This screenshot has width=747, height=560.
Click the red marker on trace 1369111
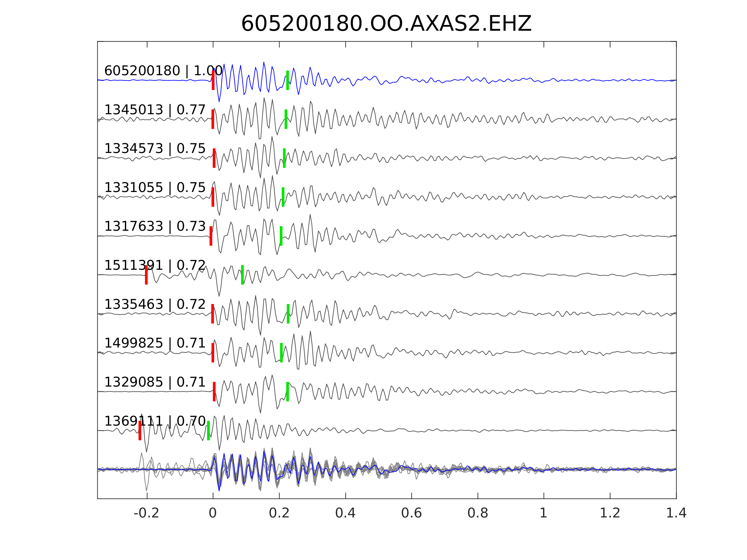click(x=140, y=430)
